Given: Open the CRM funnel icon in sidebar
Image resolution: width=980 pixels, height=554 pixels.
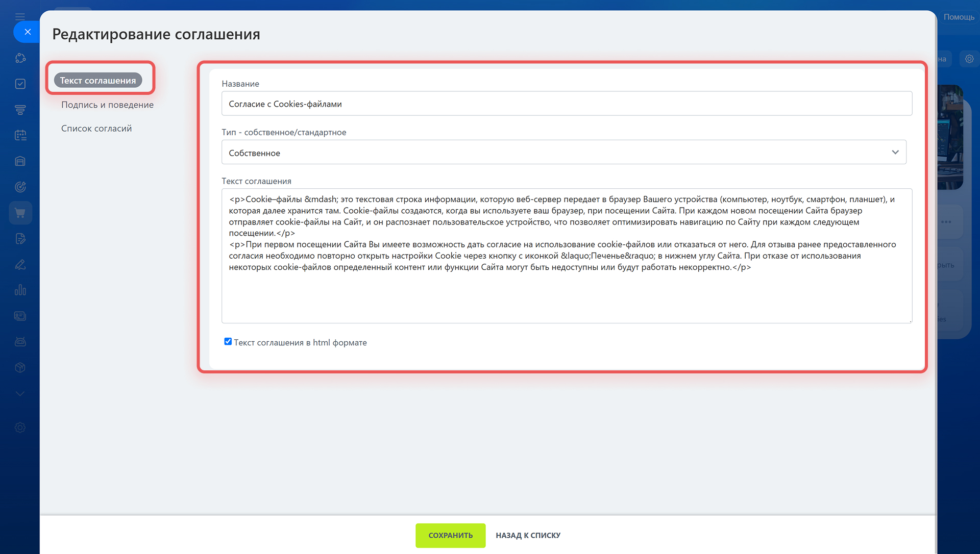Looking at the screenshot, I should (x=20, y=110).
